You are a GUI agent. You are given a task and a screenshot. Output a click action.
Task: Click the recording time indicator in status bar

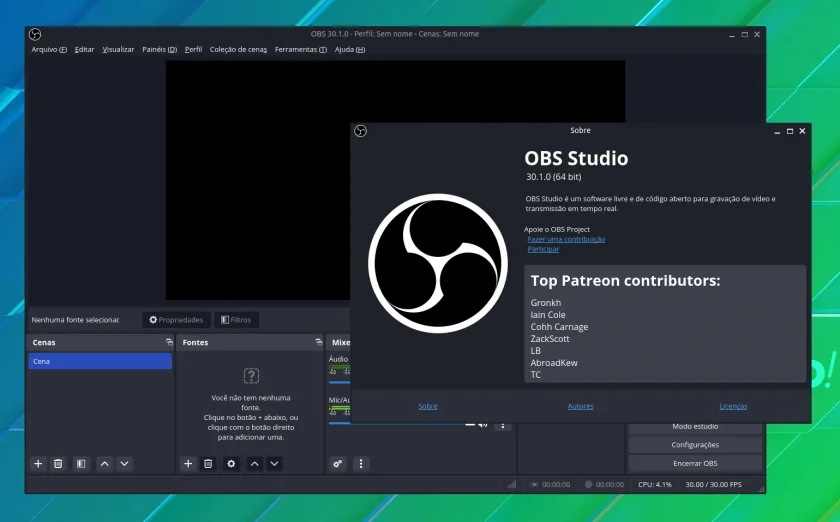604,484
